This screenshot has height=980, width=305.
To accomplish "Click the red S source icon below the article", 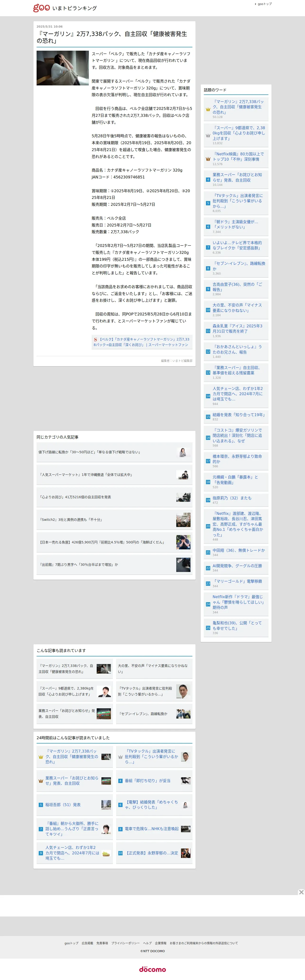I will pos(95,339).
